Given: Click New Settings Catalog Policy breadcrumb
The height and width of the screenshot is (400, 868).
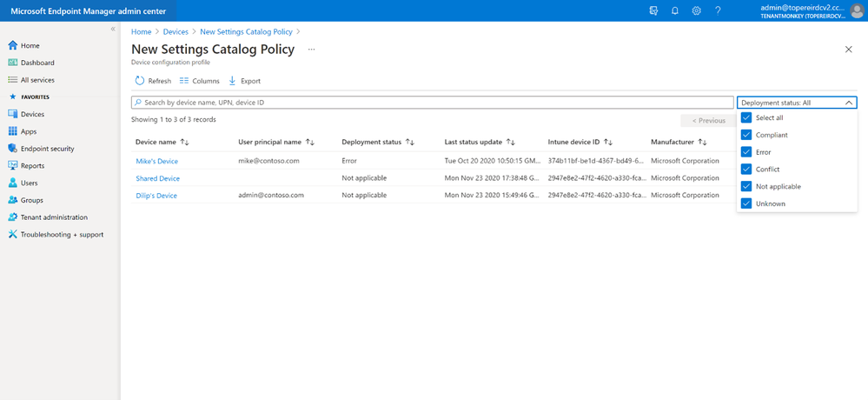Looking at the screenshot, I should coord(247,32).
